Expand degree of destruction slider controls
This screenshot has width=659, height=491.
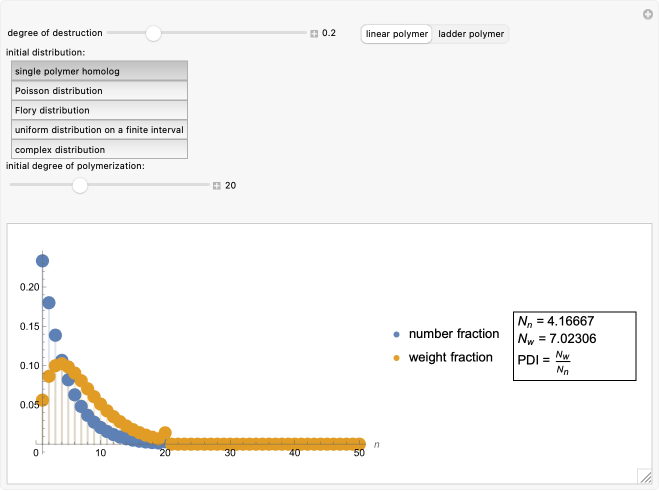tap(314, 33)
